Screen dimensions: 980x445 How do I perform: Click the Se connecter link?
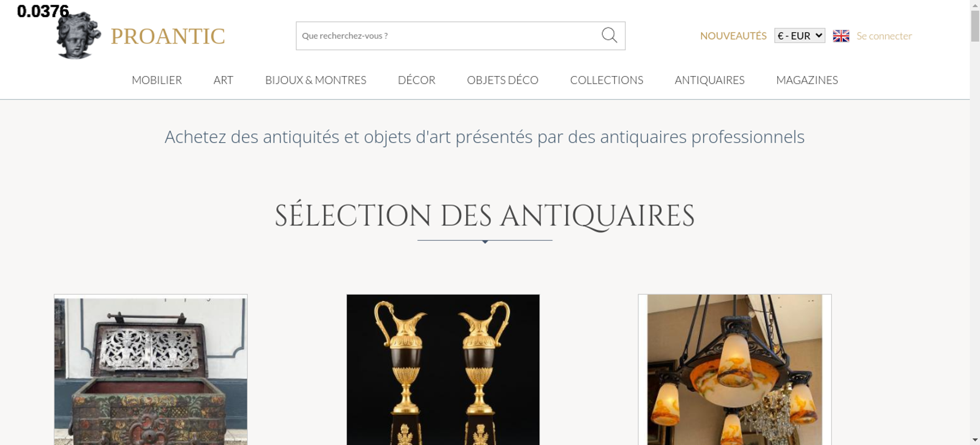tap(884, 36)
